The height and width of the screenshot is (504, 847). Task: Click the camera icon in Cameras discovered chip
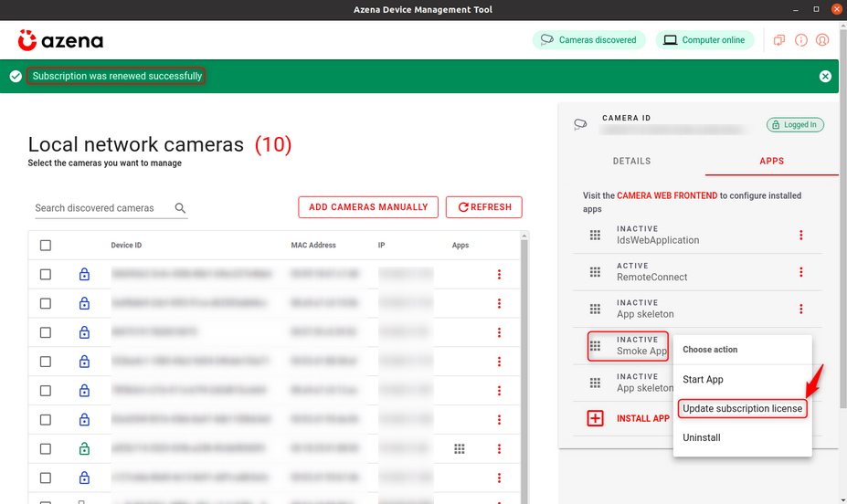pyautogui.click(x=547, y=40)
